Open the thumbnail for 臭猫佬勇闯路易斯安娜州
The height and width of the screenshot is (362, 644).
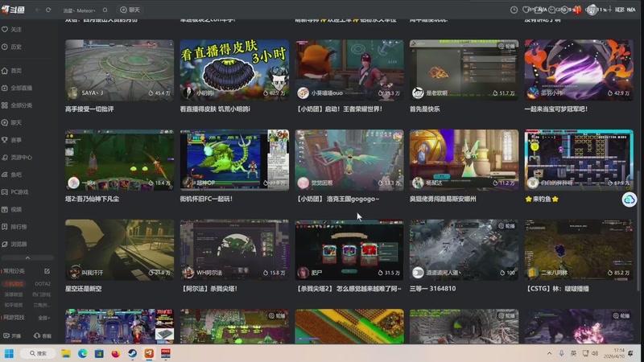[464, 160]
